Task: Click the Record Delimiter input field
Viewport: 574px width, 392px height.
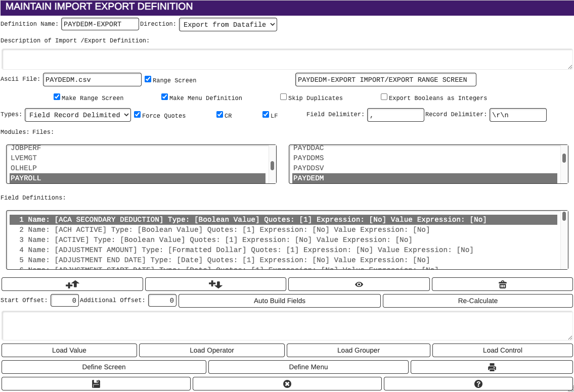Action: click(518, 115)
